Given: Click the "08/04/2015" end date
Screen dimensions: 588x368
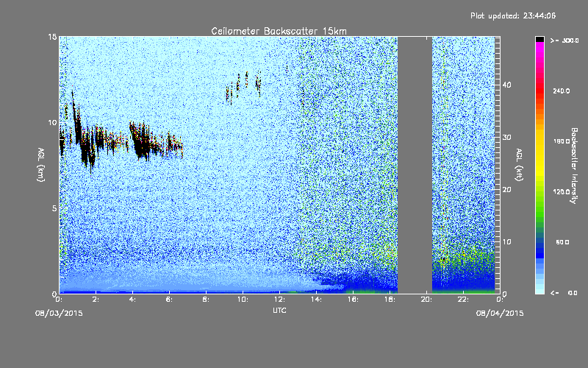Looking at the screenshot, I should (x=500, y=313).
